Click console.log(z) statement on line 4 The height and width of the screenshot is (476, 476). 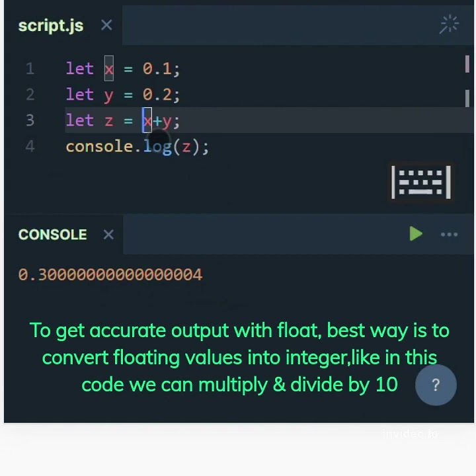click(138, 147)
